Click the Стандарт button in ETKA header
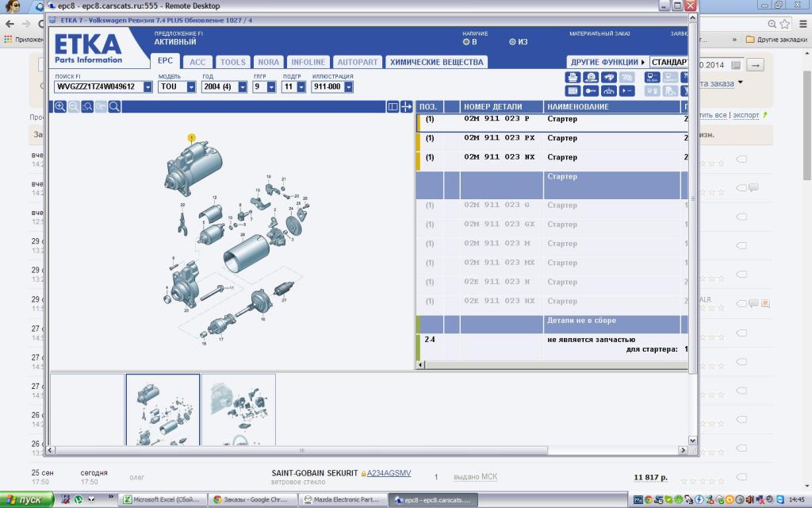 (668, 62)
